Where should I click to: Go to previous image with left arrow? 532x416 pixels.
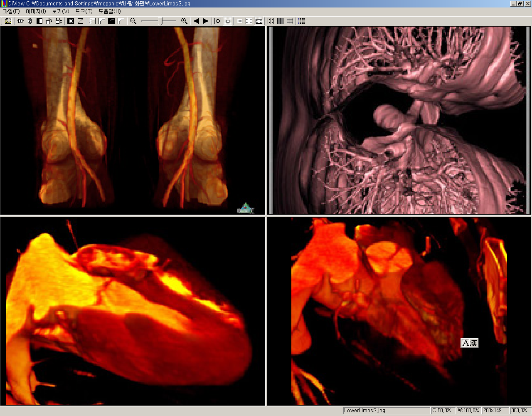(196, 21)
